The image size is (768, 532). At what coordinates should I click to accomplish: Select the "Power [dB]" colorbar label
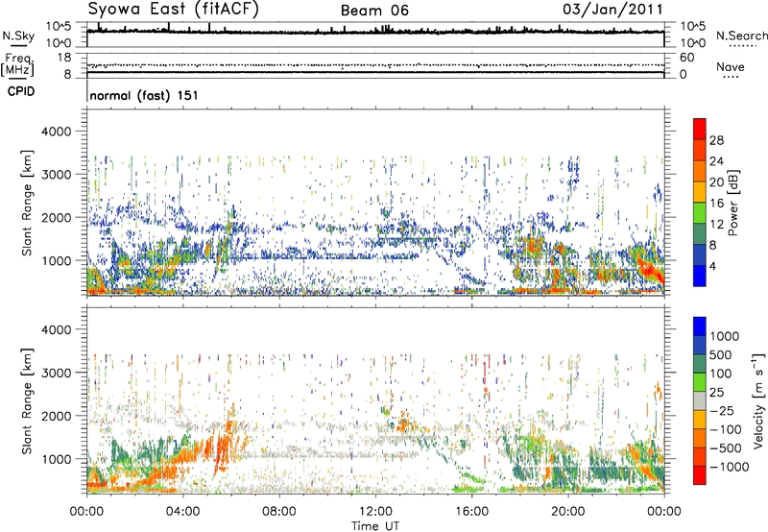[x=732, y=203]
